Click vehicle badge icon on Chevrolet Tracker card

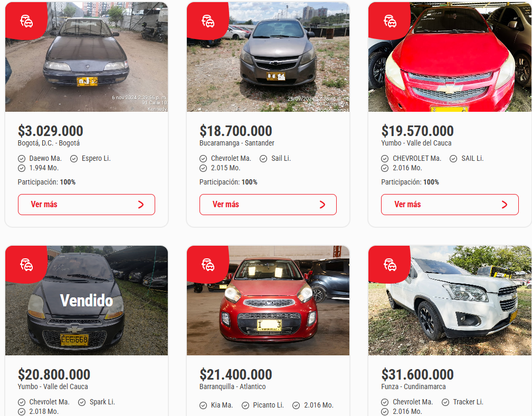click(390, 265)
